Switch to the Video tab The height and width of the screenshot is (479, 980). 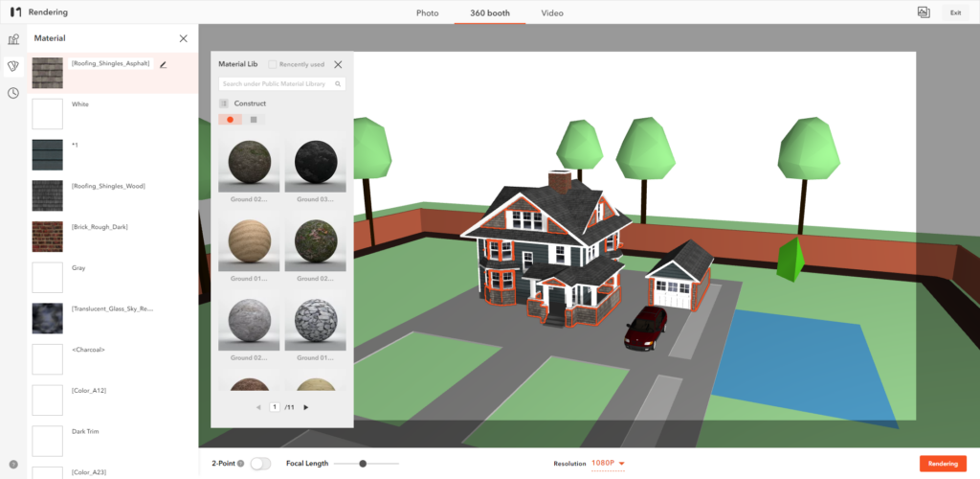(x=552, y=13)
